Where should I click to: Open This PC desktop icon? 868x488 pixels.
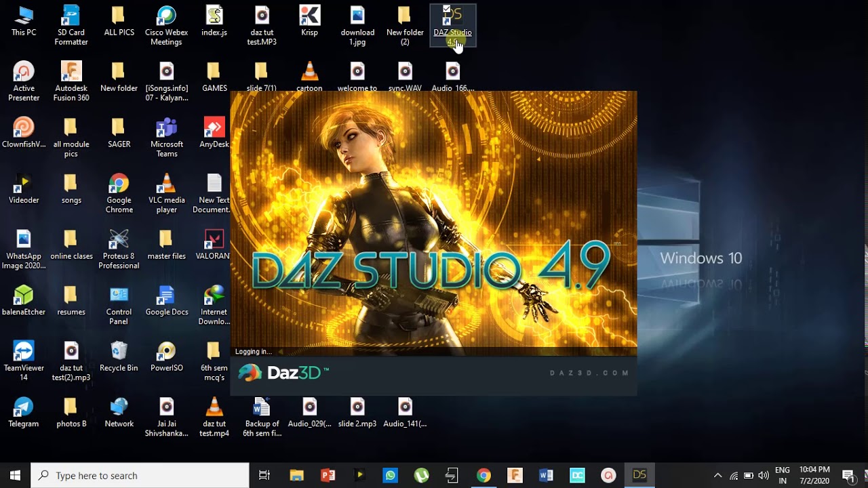24,22
